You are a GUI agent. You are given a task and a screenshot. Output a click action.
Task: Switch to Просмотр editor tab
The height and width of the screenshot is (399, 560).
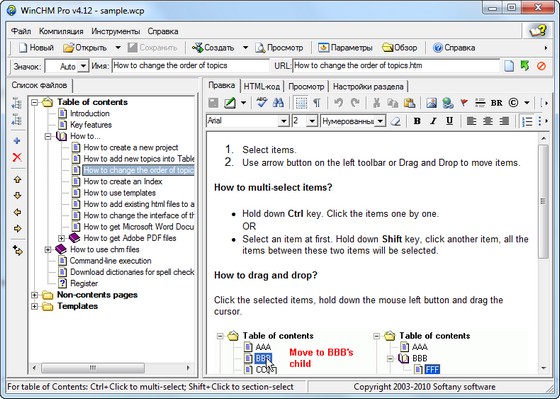click(x=306, y=86)
